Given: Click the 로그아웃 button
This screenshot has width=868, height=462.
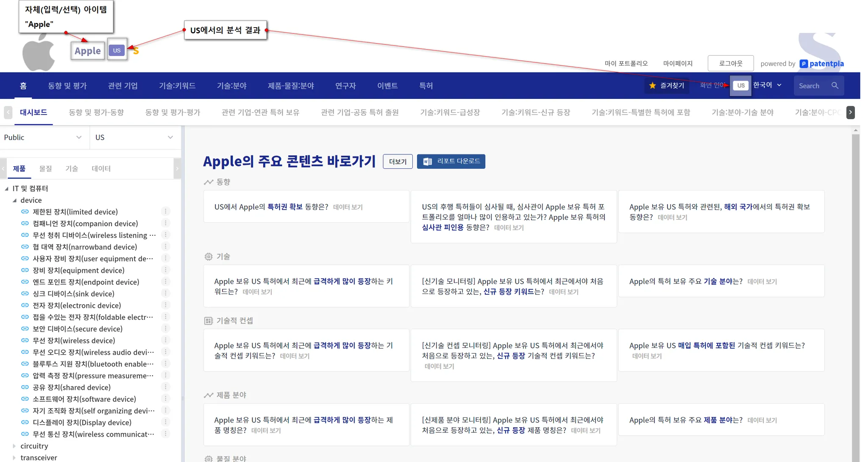Looking at the screenshot, I should [x=730, y=64].
